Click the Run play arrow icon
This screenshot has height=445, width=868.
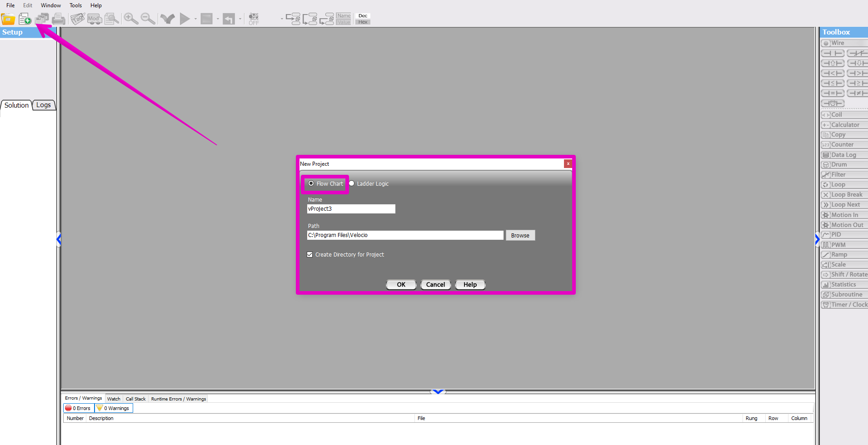coord(185,19)
